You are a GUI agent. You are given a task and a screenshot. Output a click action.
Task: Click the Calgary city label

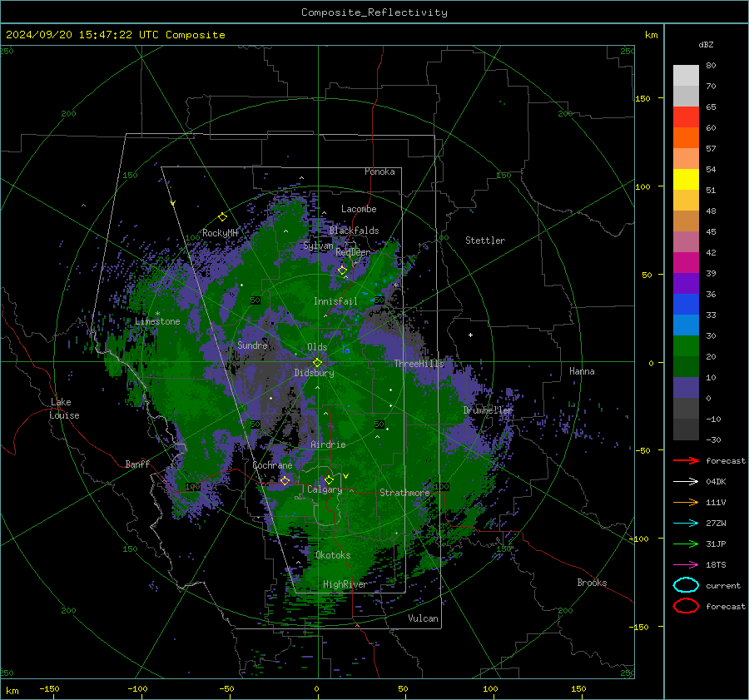point(325,489)
